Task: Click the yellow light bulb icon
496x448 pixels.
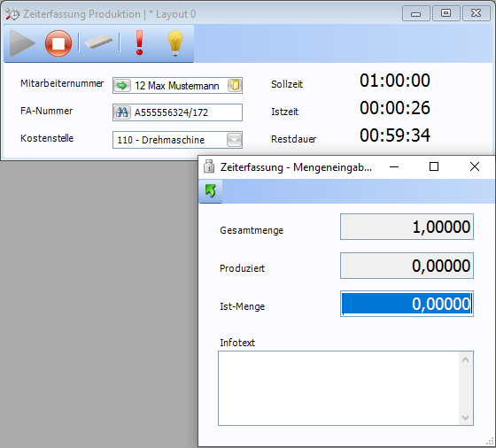Action: coord(175,43)
